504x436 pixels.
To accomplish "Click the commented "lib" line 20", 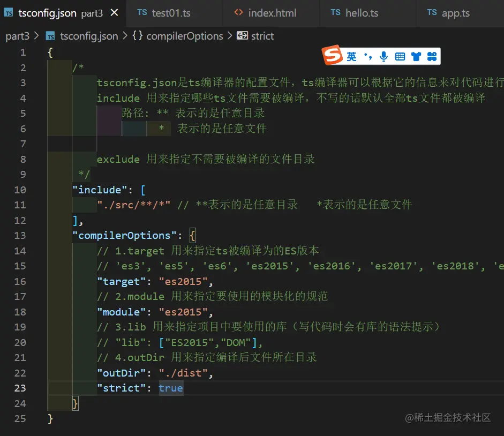I will 180,342.
